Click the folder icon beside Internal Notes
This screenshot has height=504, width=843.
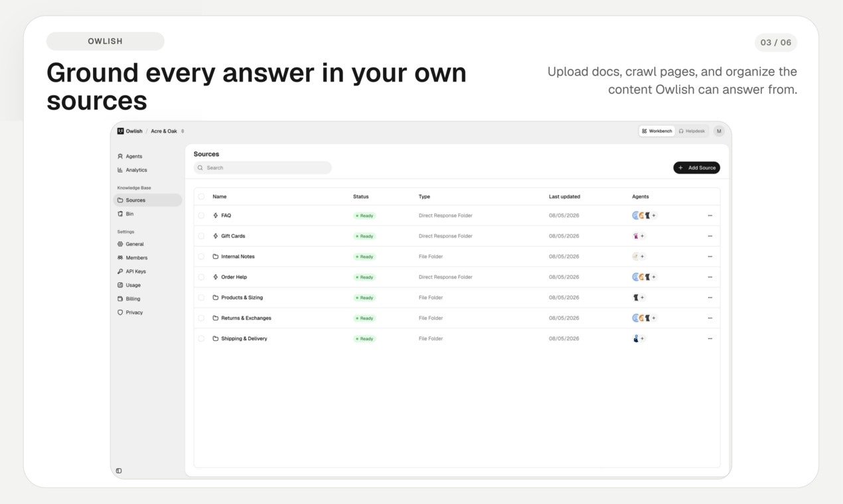216,257
